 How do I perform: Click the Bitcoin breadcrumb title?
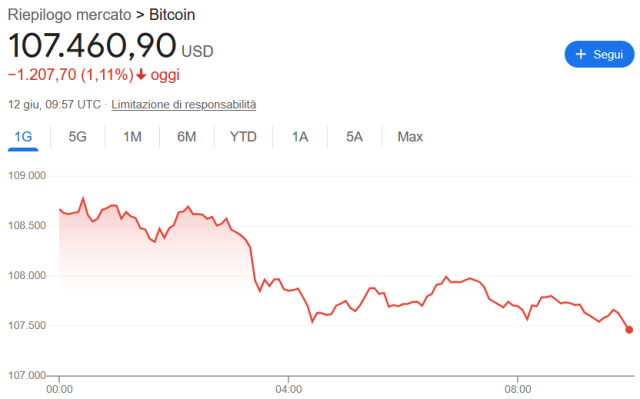pos(172,15)
